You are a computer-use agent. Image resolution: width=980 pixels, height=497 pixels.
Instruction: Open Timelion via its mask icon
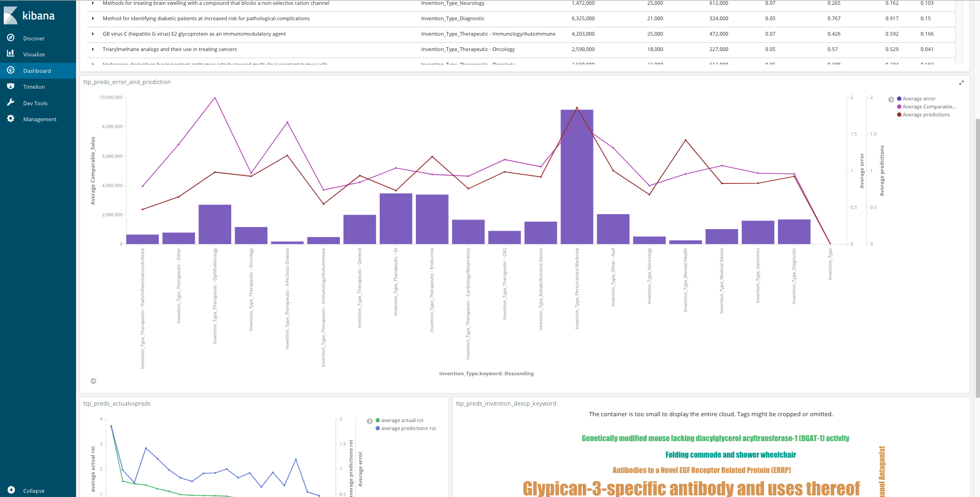pos(11,86)
